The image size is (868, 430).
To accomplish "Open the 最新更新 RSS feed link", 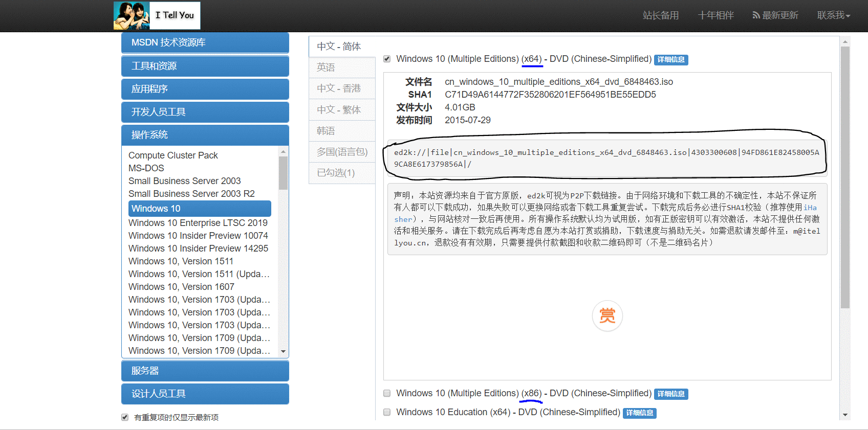I will coord(775,15).
